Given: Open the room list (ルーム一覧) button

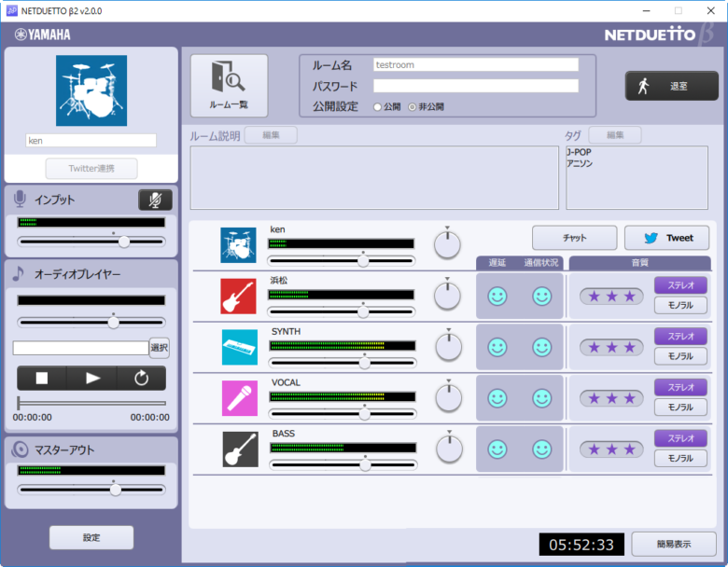Looking at the screenshot, I should 229,86.
